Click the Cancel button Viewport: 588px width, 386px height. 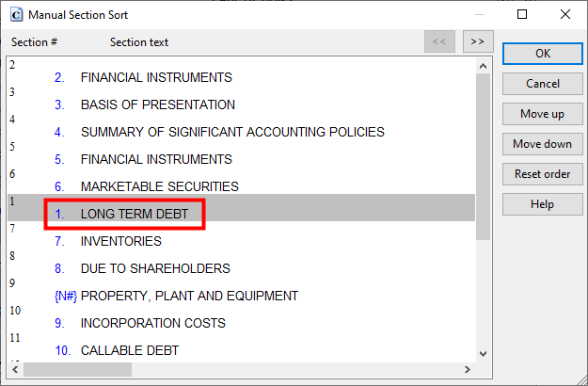pos(543,84)
